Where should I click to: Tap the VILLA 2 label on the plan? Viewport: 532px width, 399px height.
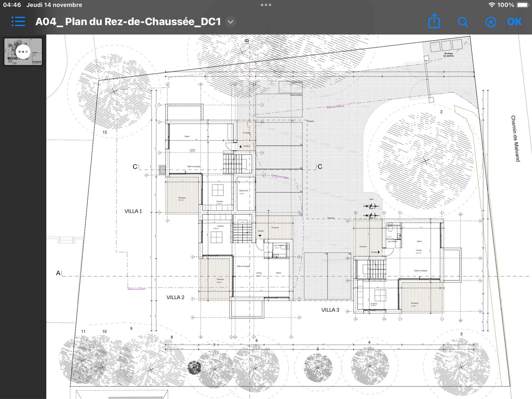(x=175, y=297)
